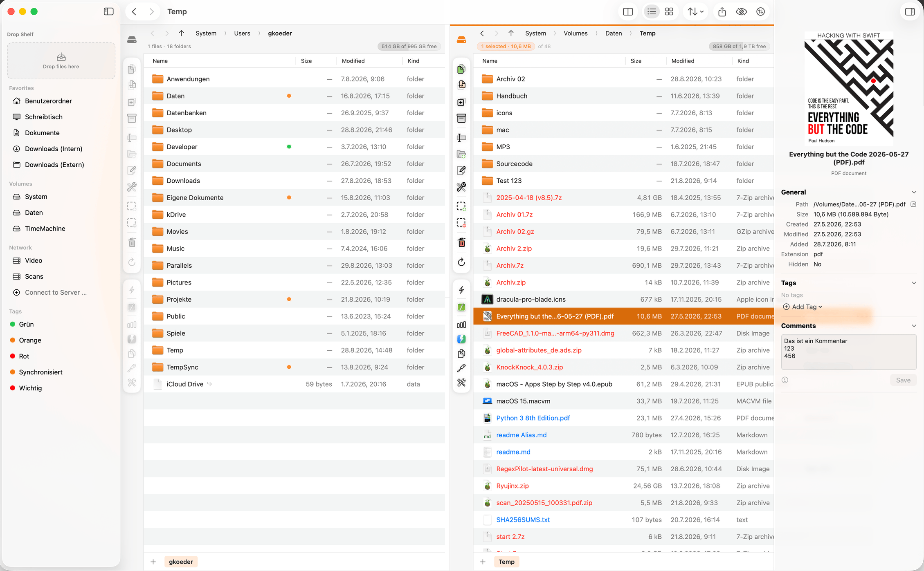This screenshot has width=924, height=571.
Task: Toggle the right inspector sidebar
Action: coord(910,12)
